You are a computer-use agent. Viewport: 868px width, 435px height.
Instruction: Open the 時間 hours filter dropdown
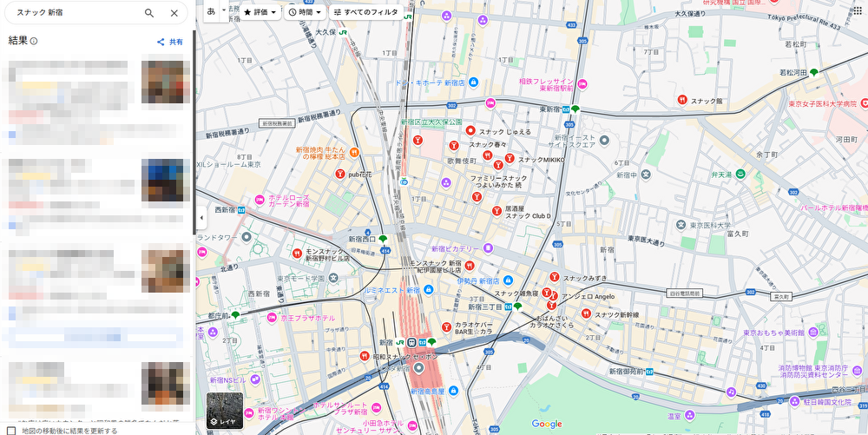pyautogui.click(x=305, y=12)
